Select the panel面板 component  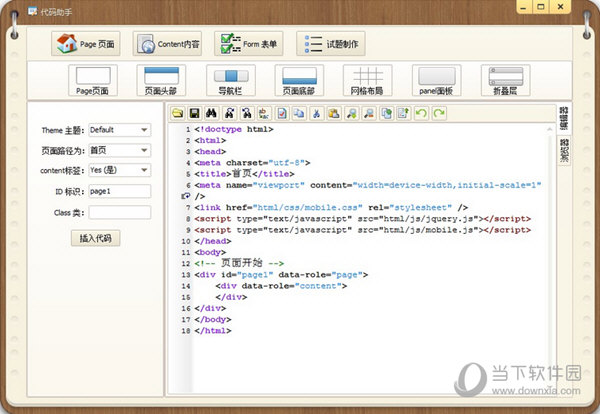pyautogui.click(x=437, y=80)
